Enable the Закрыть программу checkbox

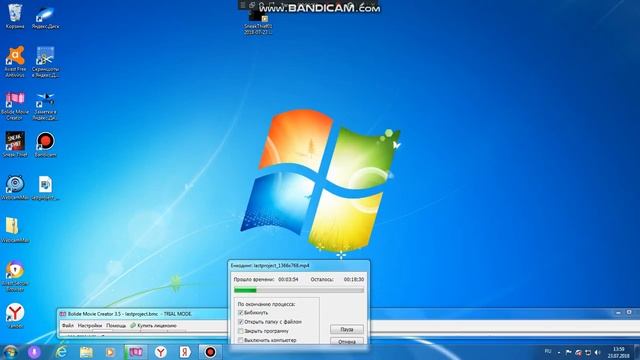point(241,331)
